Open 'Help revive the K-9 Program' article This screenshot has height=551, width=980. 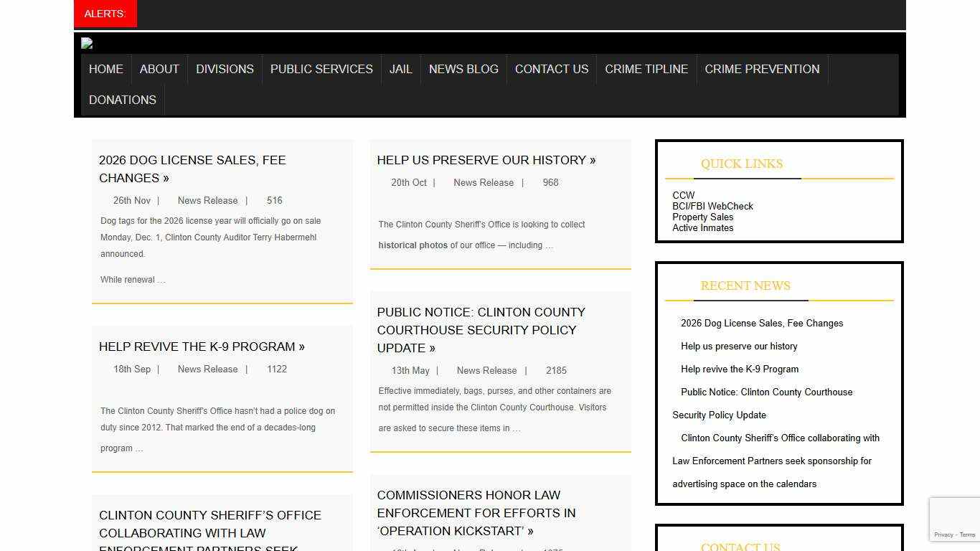point(201,347)
